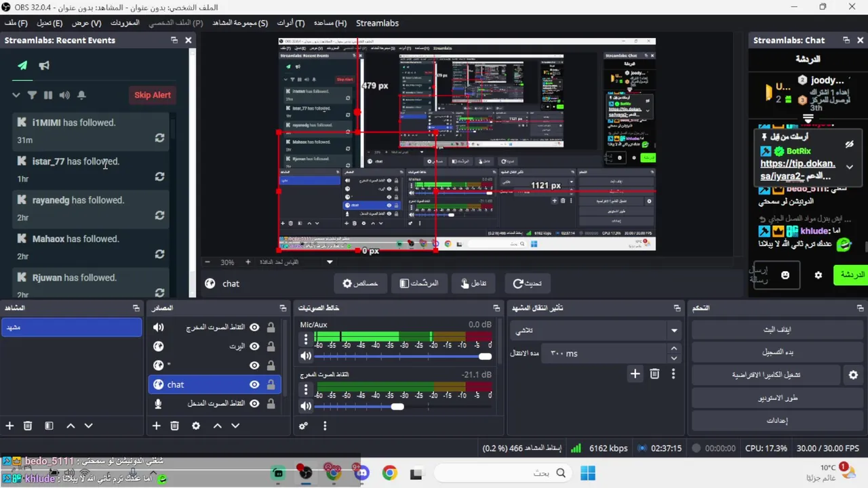868x488 pixels.
Task: Click the Skip Alert button
Action: (153, 95)
